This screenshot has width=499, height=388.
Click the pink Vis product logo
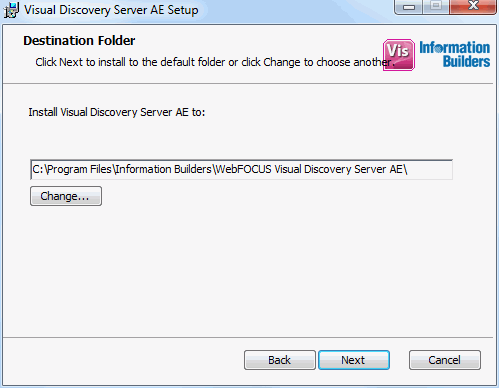pyautogui.click(x=399, y=55)
